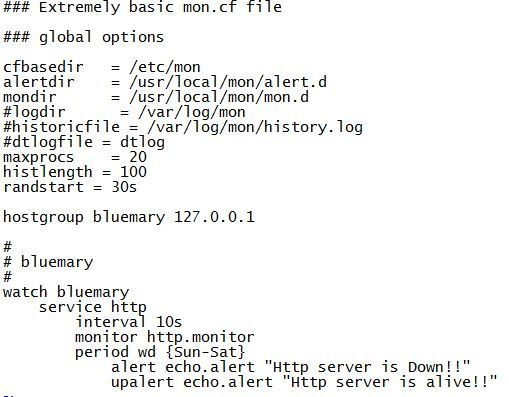Viewport: 509px width, 397px height.
Task: Click the upalert "Http server is alive!!" string
Action: (390, 382)
